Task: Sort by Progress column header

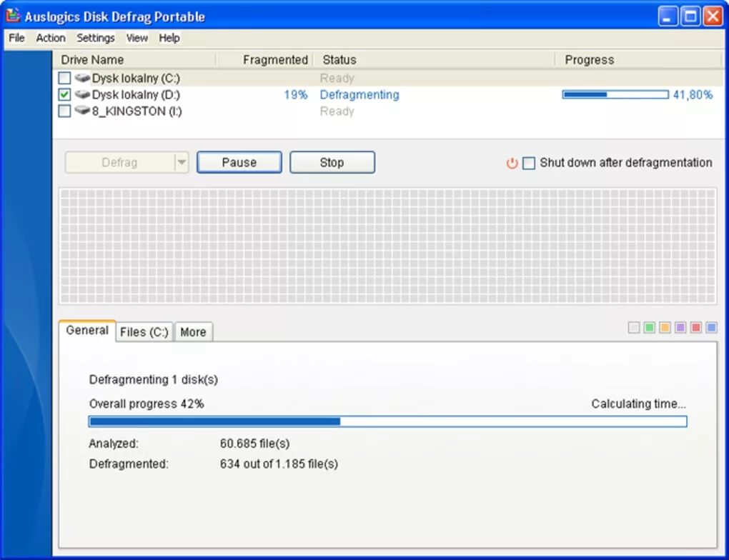Action: (x=638, y=59)
